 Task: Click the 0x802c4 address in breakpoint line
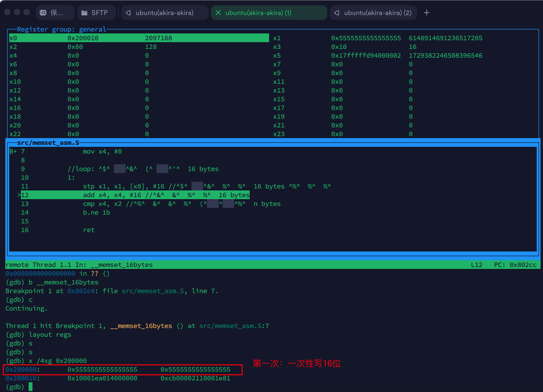point(81,291)
